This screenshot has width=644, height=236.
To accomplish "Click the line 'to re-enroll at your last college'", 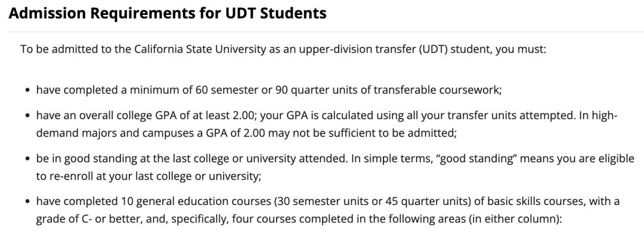I will pyautogui.click(x=148, y=176).
